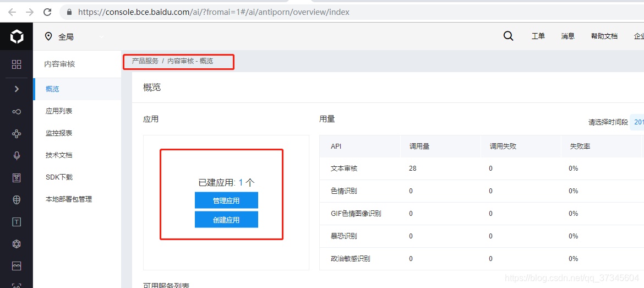Click the blue number 1 after 已建应用
This screenshot has height=288, width=644.
[x=241, y=183]
